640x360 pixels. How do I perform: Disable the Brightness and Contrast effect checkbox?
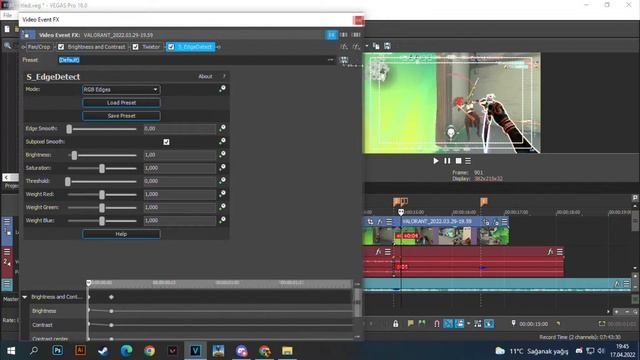point(61,47)
